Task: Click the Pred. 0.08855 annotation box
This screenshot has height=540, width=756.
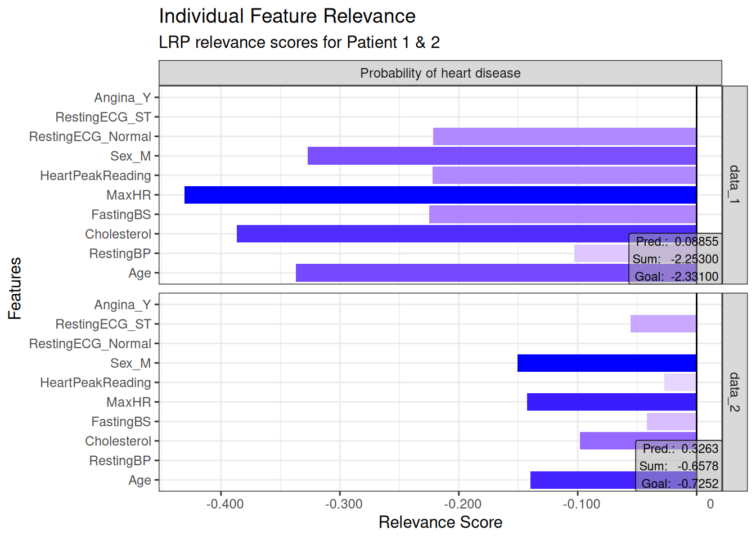Action: (675, 259)
